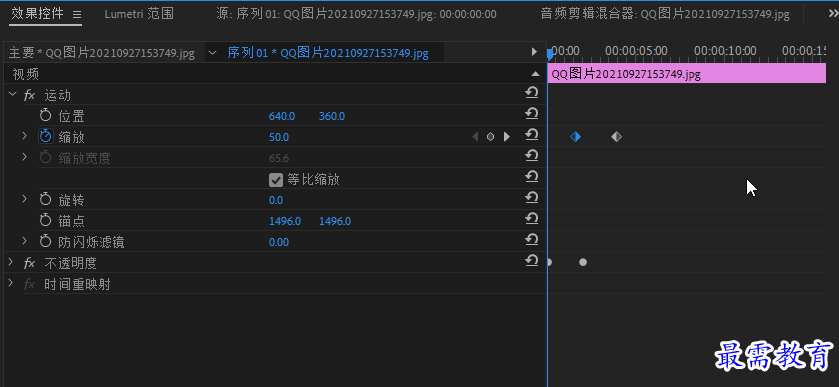Screen dimensions: 839x387
Task: Select the 效果控件 tab
Action: click(37, 14)
